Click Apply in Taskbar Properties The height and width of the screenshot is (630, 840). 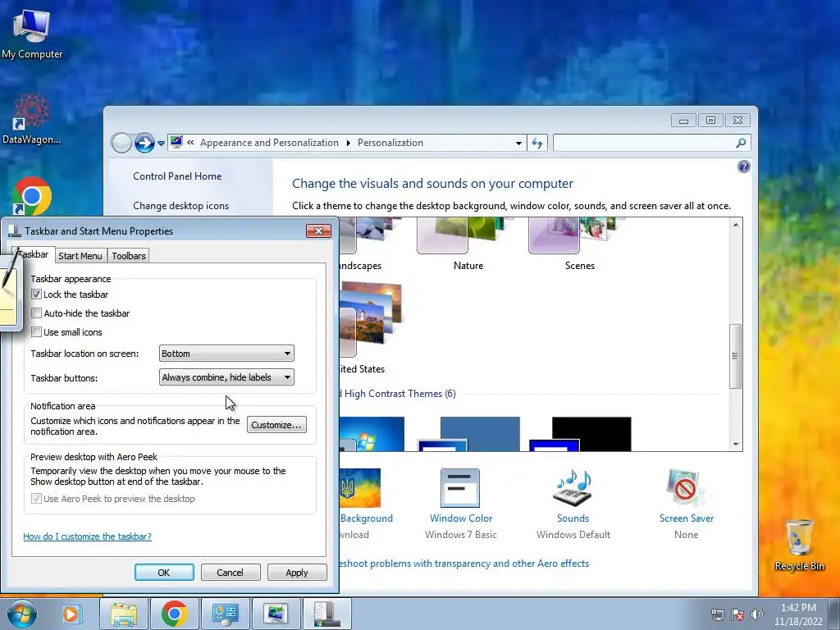[297, 572]
